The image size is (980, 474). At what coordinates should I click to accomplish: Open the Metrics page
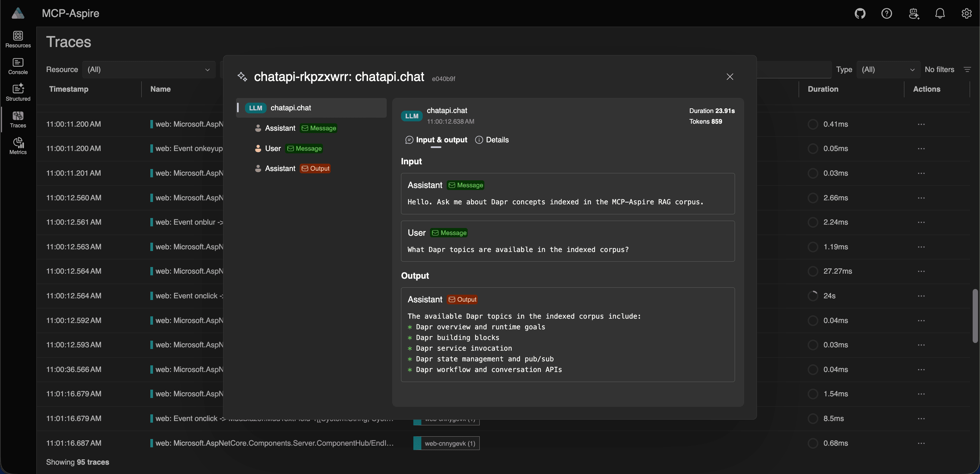[18, 146]
